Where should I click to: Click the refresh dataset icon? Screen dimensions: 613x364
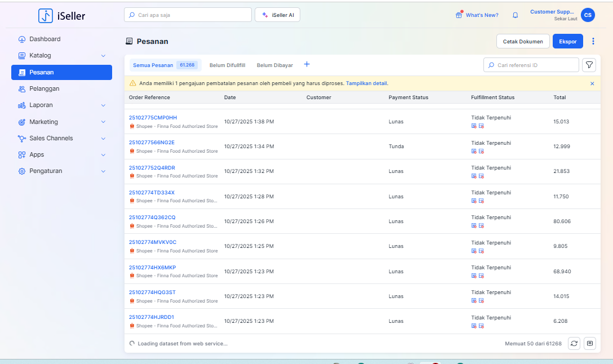tap(574, 343)
